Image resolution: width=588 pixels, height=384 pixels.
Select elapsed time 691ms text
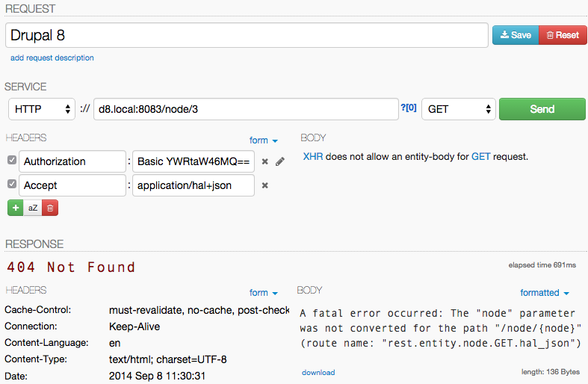[542, 265]
